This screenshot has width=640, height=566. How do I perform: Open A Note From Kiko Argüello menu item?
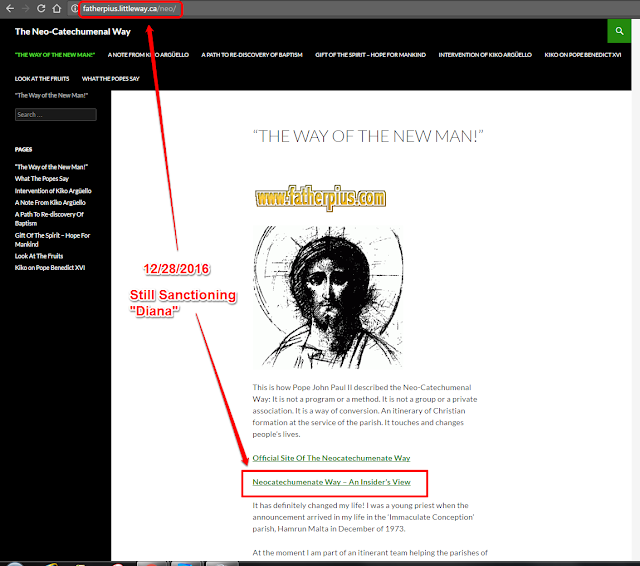coord(148,55)
